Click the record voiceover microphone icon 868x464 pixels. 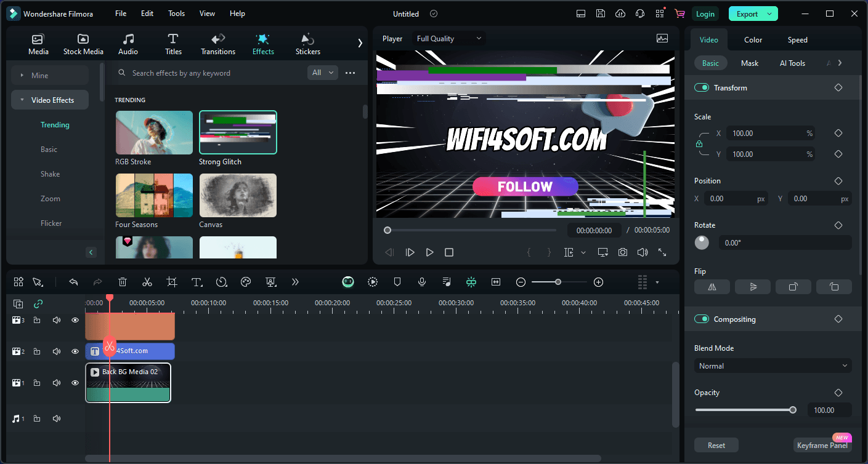[x=422, y=282]
